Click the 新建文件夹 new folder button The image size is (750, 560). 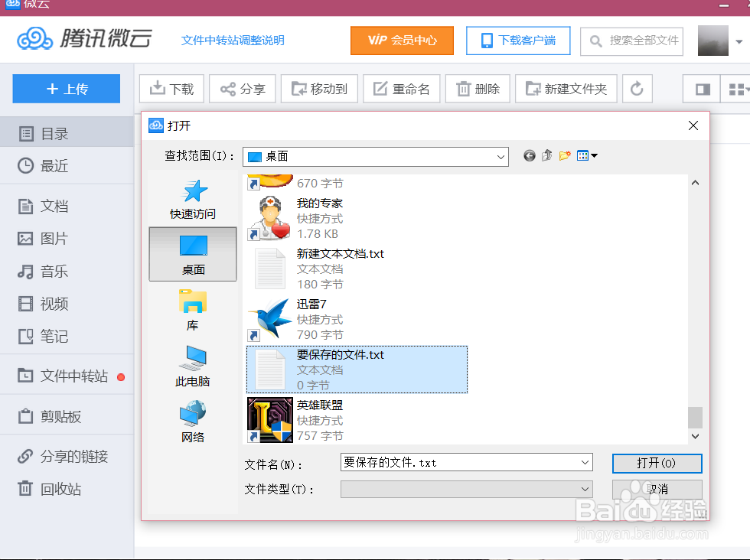tap(566, 89)
